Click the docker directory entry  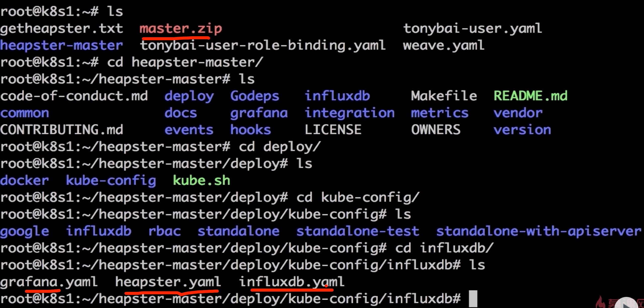(x=24, y=180)
